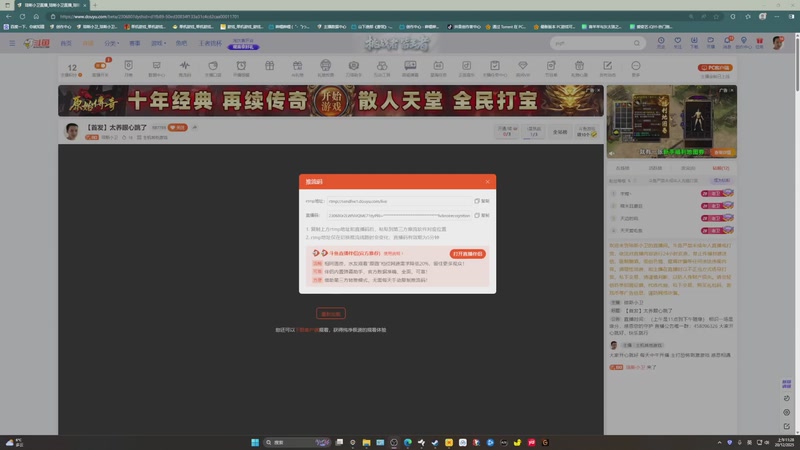
Task: Open the 创作中心 lightbulb icon
Action: [743, 42]
